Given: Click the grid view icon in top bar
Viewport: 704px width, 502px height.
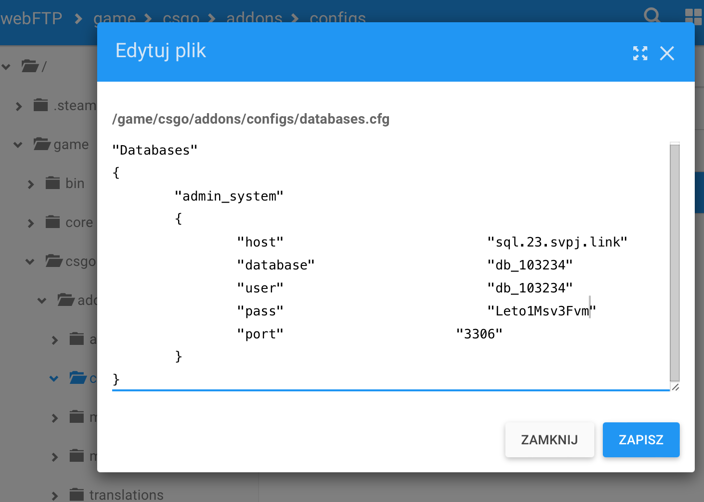Looking at the screenshot, I should tap(693, 16).
